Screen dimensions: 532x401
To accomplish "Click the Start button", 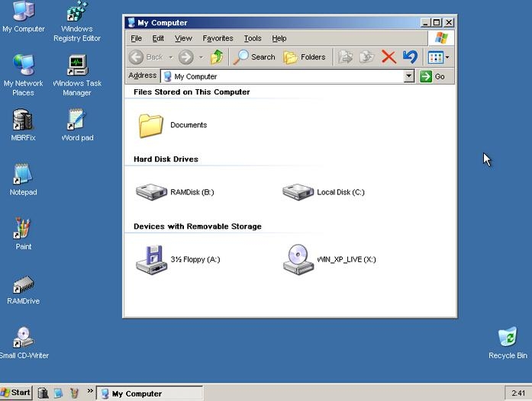I will [16, 393].
